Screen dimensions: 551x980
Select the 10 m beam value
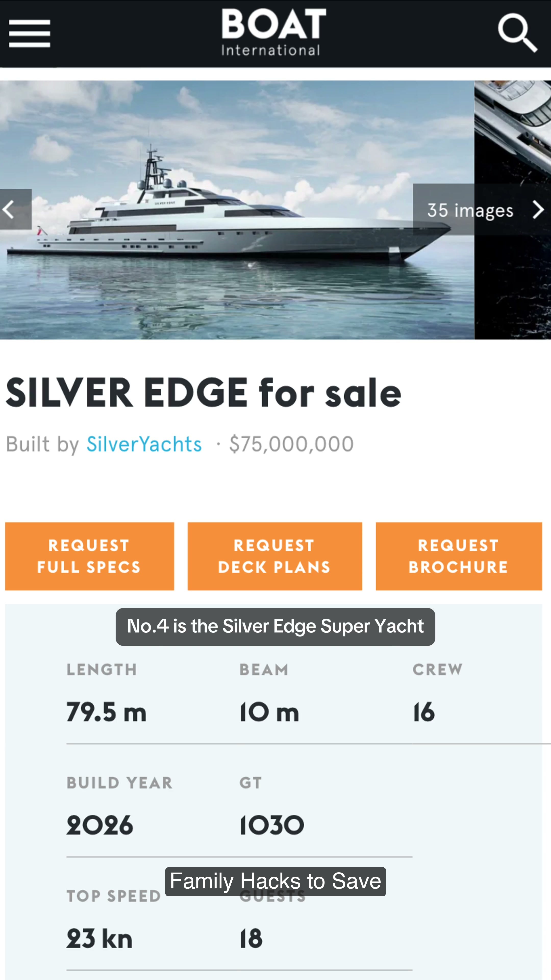point(269,712)
